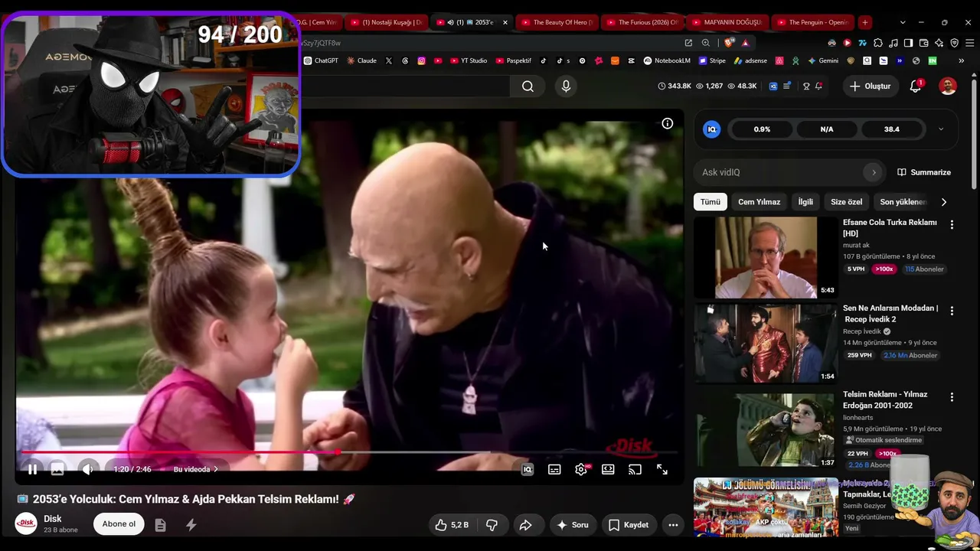Click the lightning bolt icon beside Abone ol

pos(191,525)
